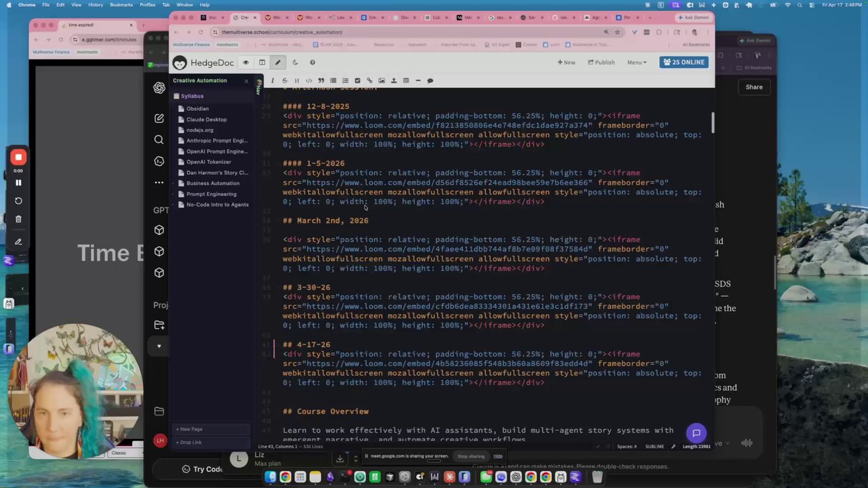Insert an image via the toolbar
Screen dimensions: 868x488
pos(382,81)
